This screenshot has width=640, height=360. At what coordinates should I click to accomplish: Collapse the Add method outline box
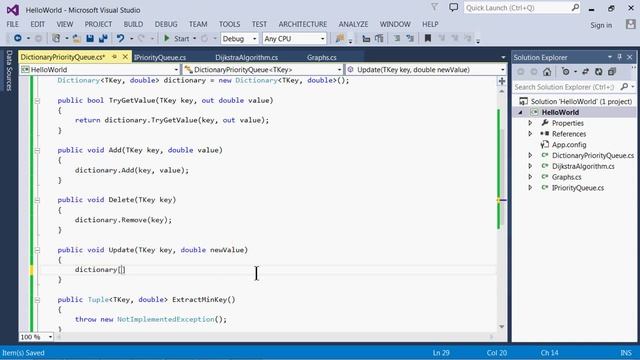[37, 150]
